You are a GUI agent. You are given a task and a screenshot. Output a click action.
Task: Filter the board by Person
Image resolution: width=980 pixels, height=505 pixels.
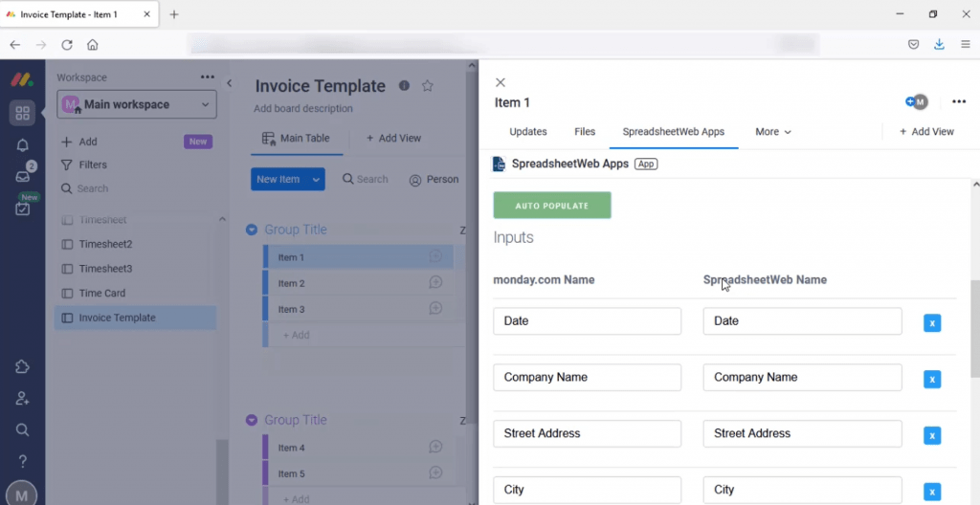pyautogui.click(x=434, y=180)
